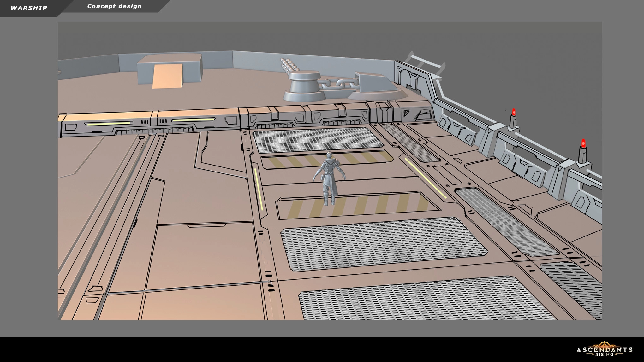This screenshot has height=362, width=644.
Task: Select the orange ramp on bunker
Action: tap(167, 76)
